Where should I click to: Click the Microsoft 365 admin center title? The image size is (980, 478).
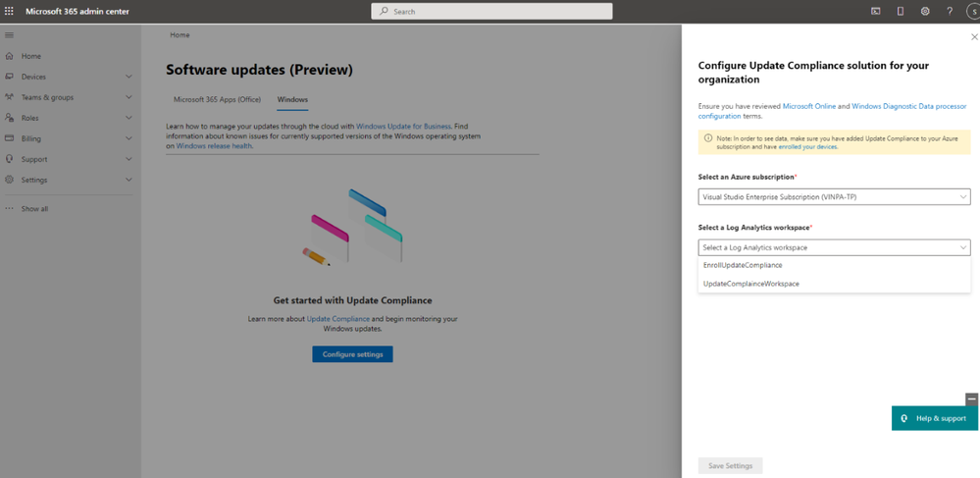pyautogui.click(x=77, y=11)
